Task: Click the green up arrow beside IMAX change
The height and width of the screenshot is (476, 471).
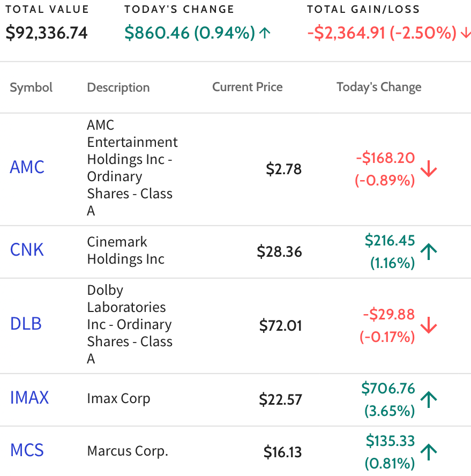Action: [429, 399]
